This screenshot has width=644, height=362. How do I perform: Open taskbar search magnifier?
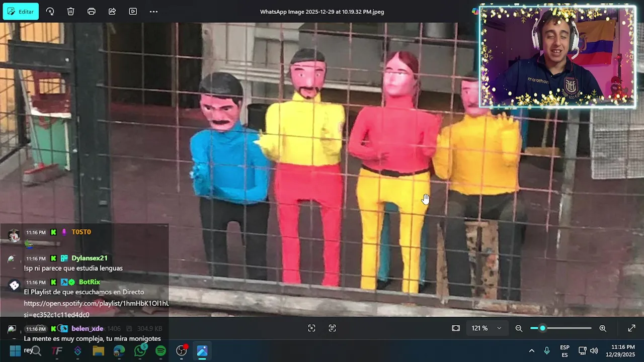36,351
